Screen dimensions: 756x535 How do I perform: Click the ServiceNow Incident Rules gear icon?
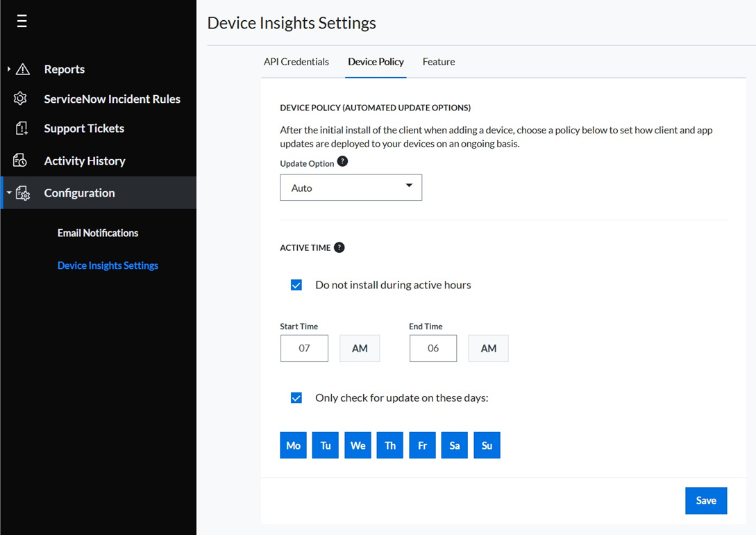click(21, 99)
